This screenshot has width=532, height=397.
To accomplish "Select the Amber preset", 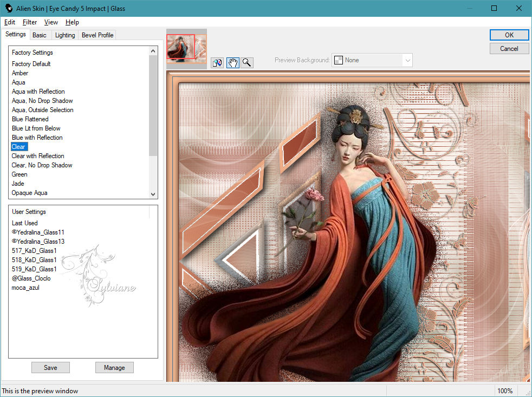I will (x=20, y=73).
